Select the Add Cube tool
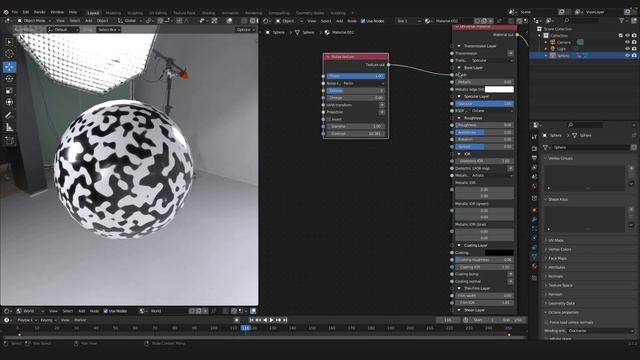 click(x=9, y=141)
